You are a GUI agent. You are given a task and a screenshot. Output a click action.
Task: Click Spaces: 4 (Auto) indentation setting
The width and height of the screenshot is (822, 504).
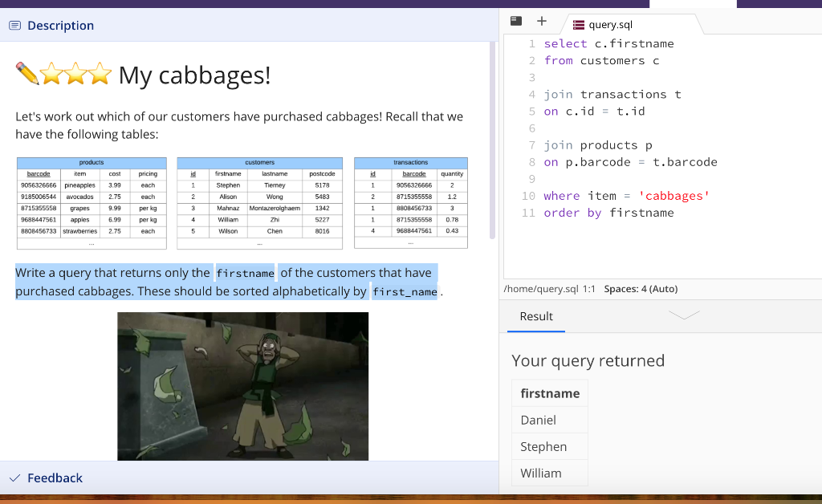(x=641, y=289)
